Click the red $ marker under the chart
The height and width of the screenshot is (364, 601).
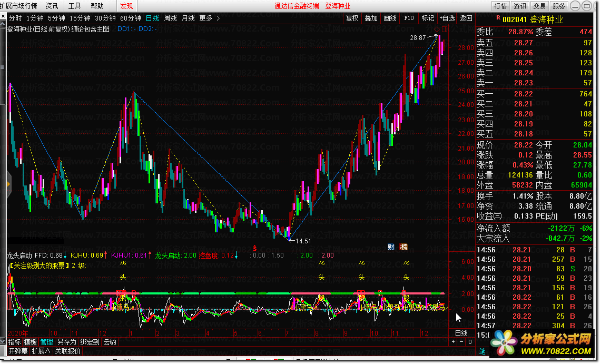point(255,249)
